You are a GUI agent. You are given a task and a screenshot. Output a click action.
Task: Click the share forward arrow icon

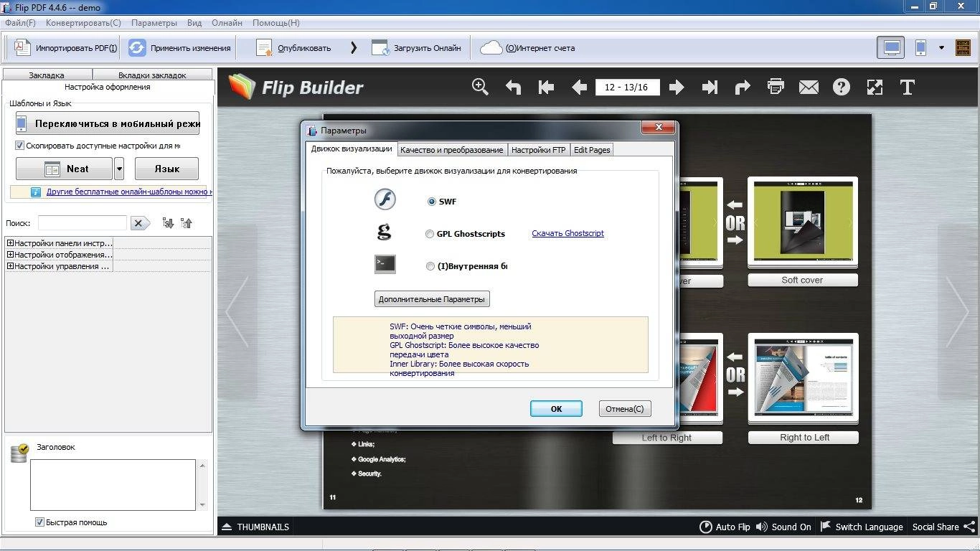pyautogui.click(x=743, y=88)
